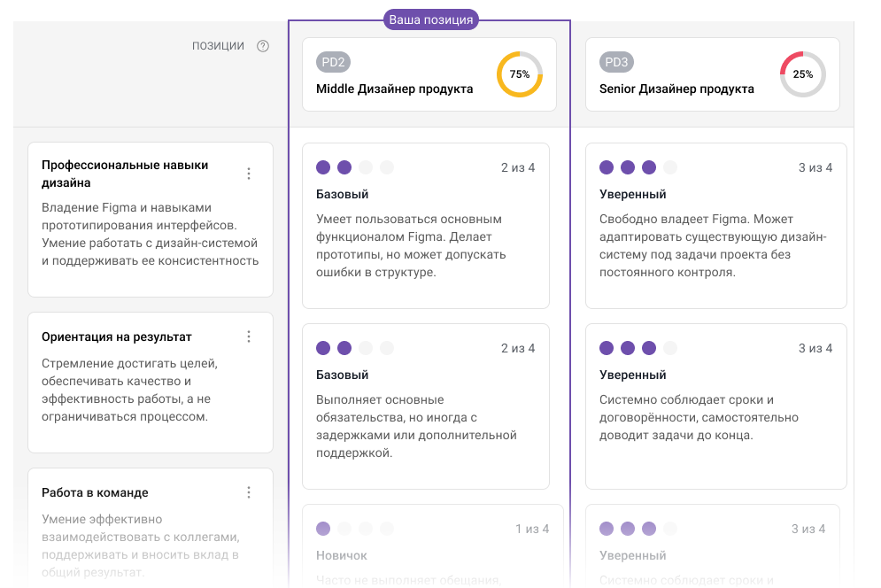Image resolution: width=881 pixels, height=588 pixels.
Task: Click the PD2 position badge
Action: pyautogui.click(x=333, y=62)
